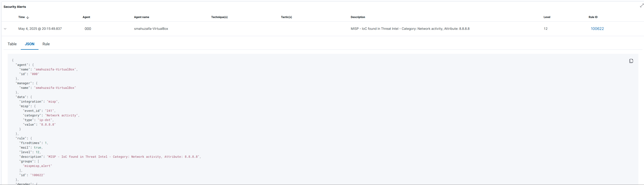Click the "id": "100622" JSON line
This screenshot has width=644, height=185.
tap(32, 175)
